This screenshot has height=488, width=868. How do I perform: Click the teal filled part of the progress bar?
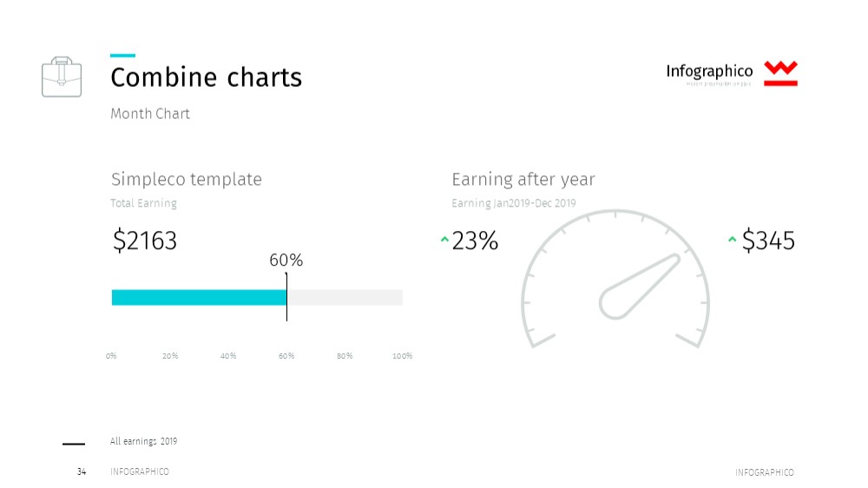(199, 298)
